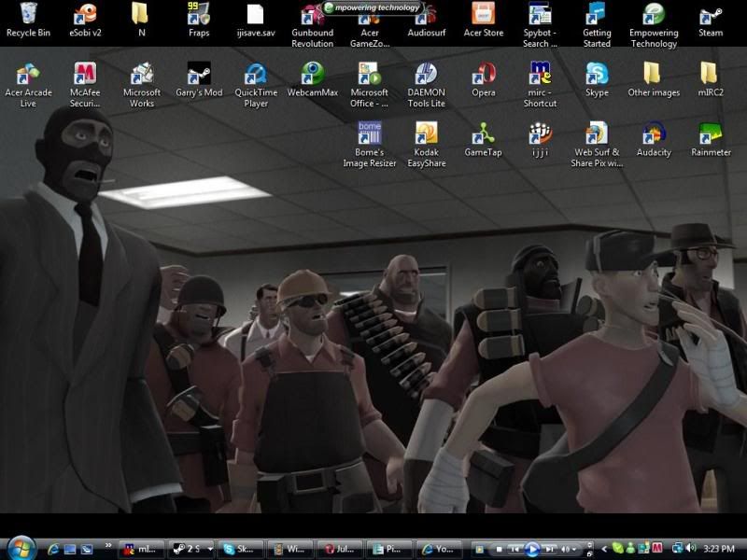Launch Steam from the desktop icon
Screen dimensions: 747x560
711,15
